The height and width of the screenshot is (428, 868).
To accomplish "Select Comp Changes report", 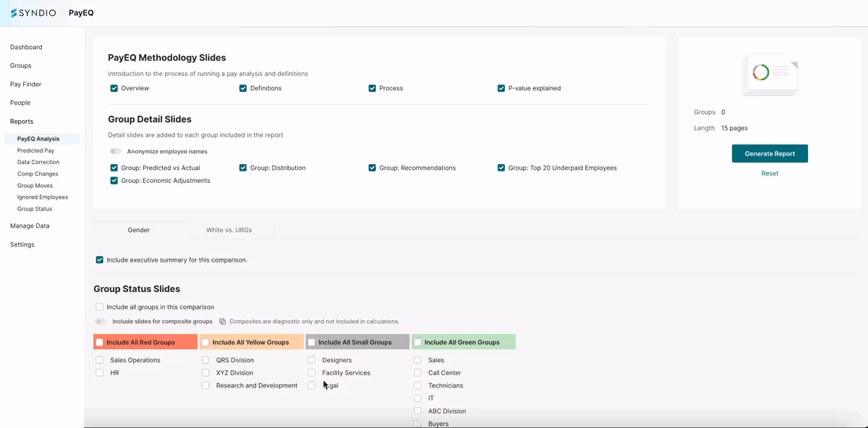I will 38,174.
